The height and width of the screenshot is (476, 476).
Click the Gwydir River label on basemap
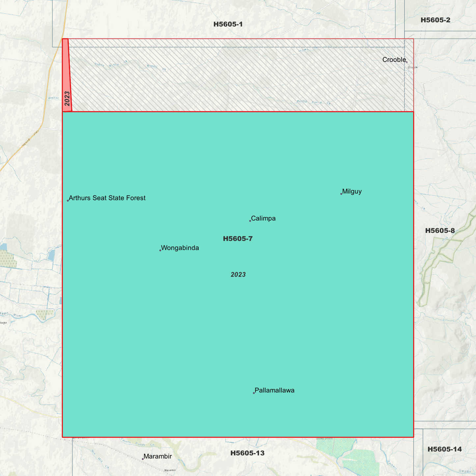click(11, 315)
